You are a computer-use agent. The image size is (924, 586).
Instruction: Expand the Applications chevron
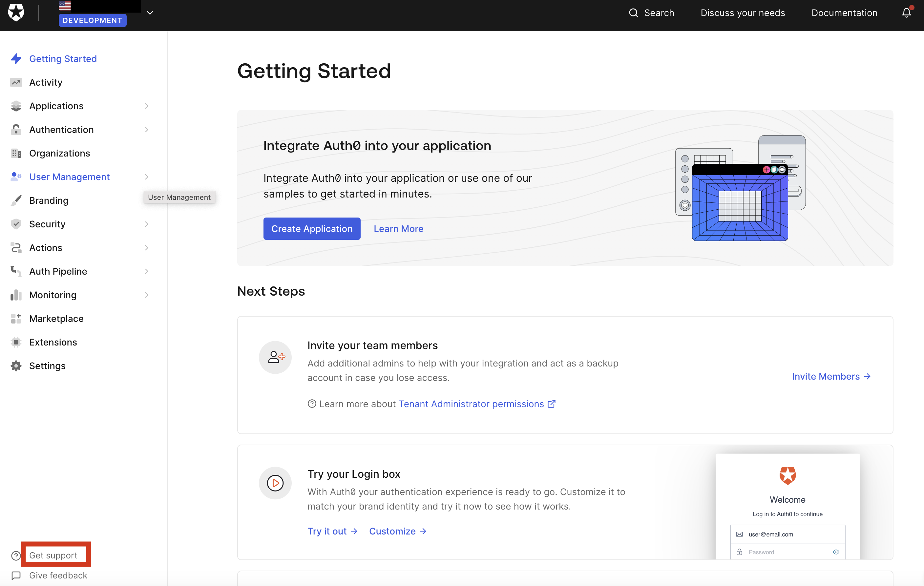click(x=147, y=106)
